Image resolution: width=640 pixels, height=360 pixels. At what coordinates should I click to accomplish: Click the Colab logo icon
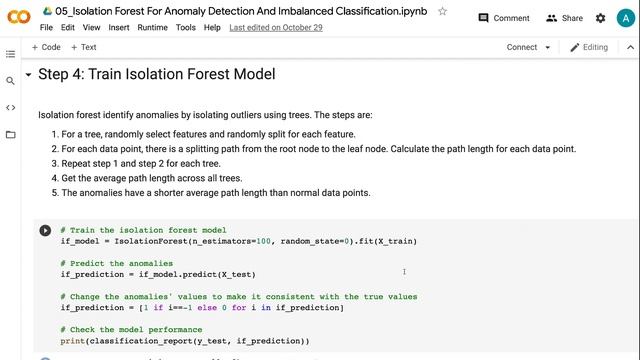coord(19,17)
